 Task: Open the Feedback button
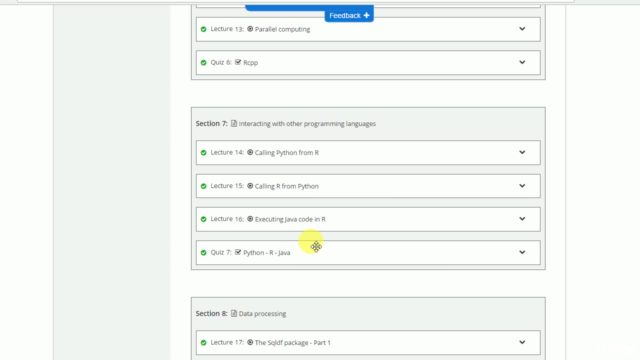pos(349,16)
